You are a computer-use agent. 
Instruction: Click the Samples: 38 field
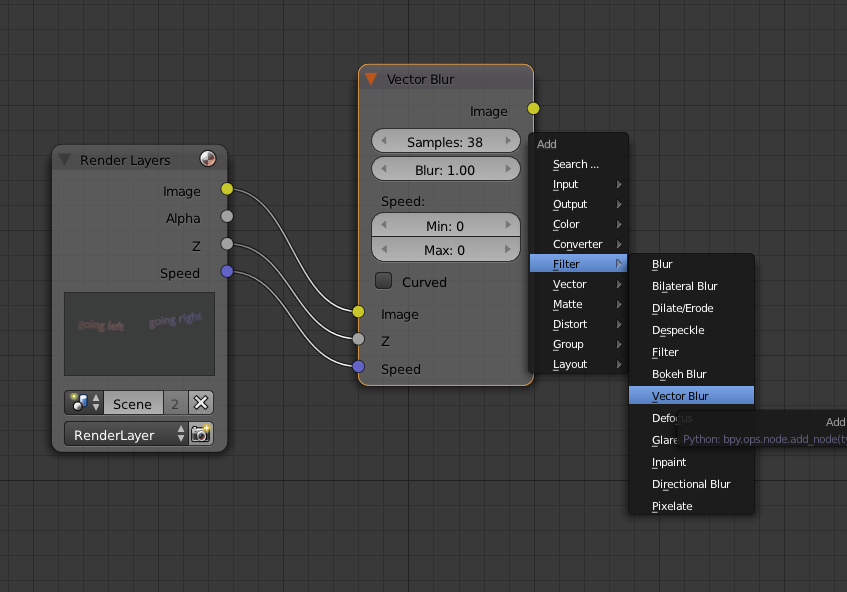[445, 142]
